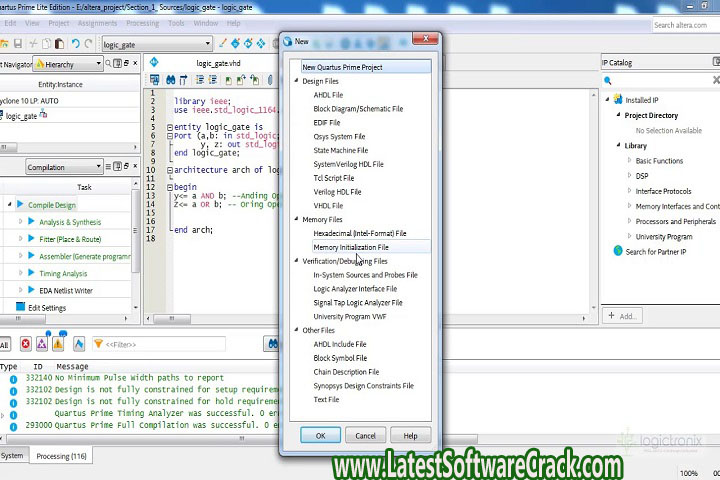Image resolution: width=720 pixels, height=480 pixels.
Task: Click the Paste clipboard icon in toolbar
Action: pos(59,44)
